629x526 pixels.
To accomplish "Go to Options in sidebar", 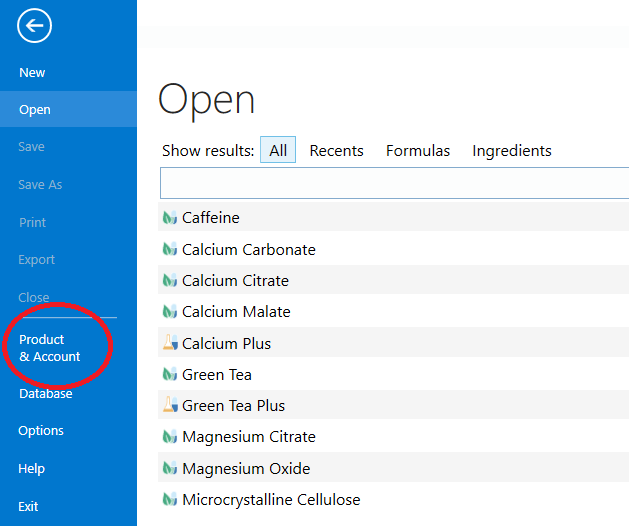I will tap(41, 431).
